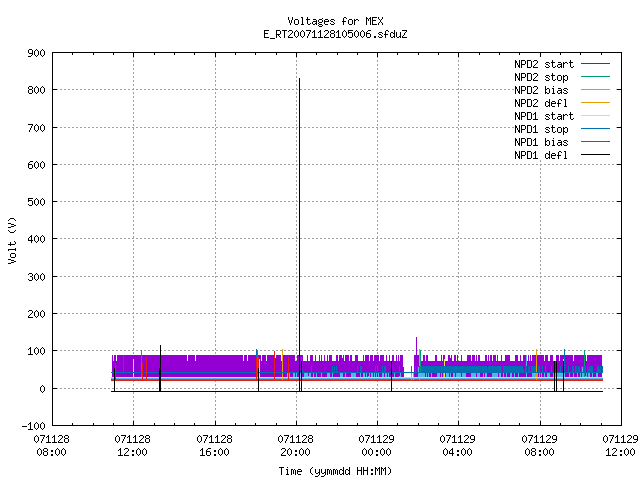The width and height of the screenshot is (640, 480).
Task: Click the purple spike above 100 V after midnight
Action: (416, 345)
